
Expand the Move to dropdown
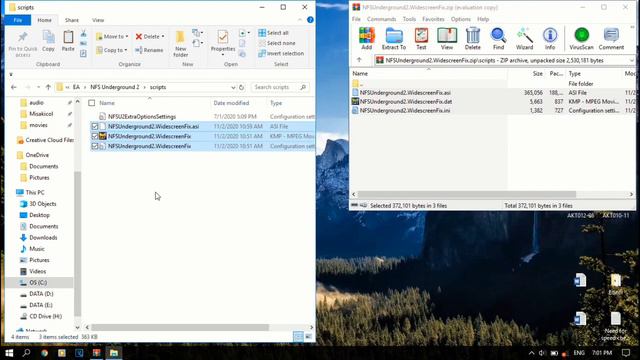pyautogui.click(x=127, y=36)
